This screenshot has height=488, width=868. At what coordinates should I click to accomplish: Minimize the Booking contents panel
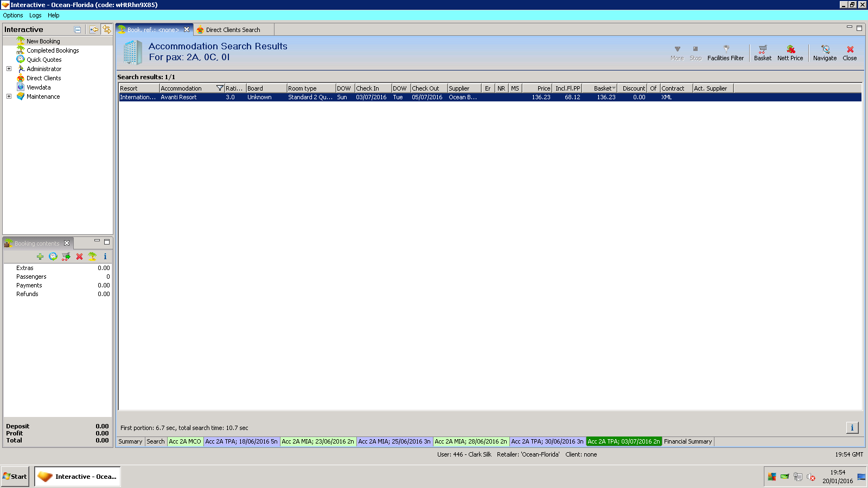coord(97,241)
